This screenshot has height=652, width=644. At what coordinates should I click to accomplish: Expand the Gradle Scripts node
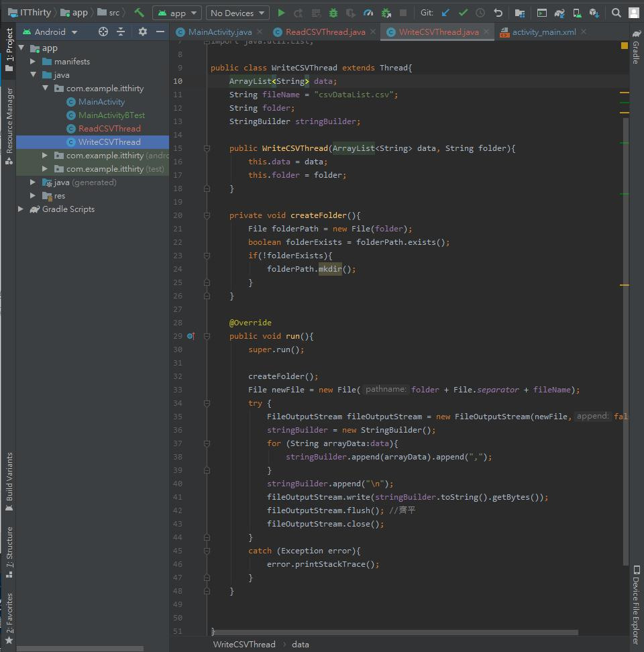click(x=21, y=209)
